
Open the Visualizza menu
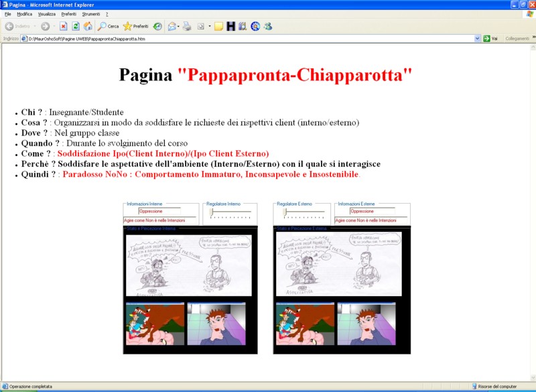pos(46,14)
